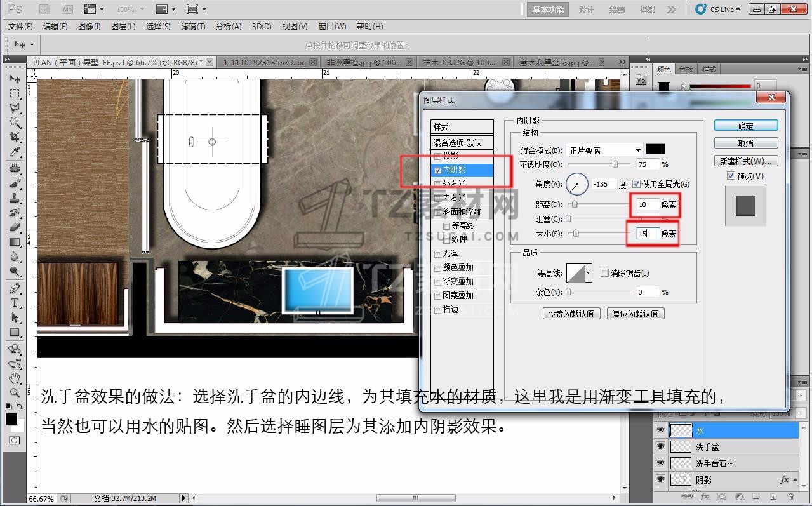The width and height of the screenshot is (812, 506).
Task: Hide the 水 layer
Action: (x=660, y=430)
